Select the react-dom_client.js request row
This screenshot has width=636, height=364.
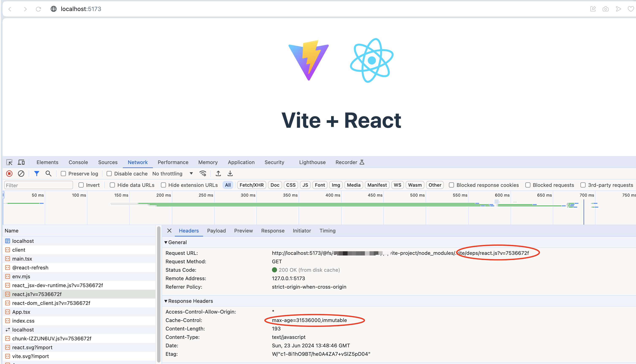click(x=79, y=303)
